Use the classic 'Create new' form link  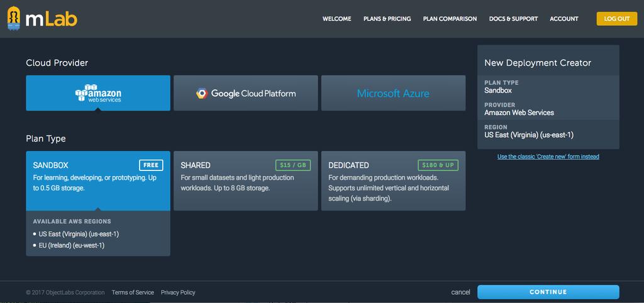point(548,157)
